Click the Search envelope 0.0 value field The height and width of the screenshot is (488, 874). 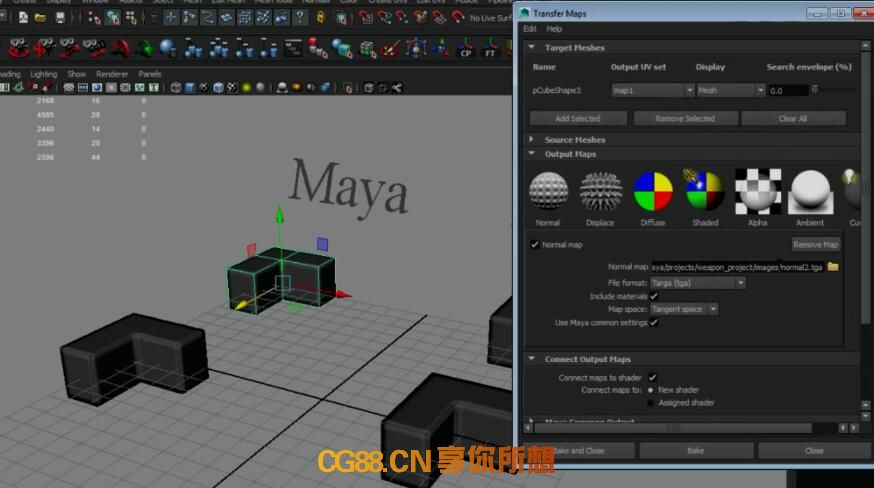coord(788,90)
